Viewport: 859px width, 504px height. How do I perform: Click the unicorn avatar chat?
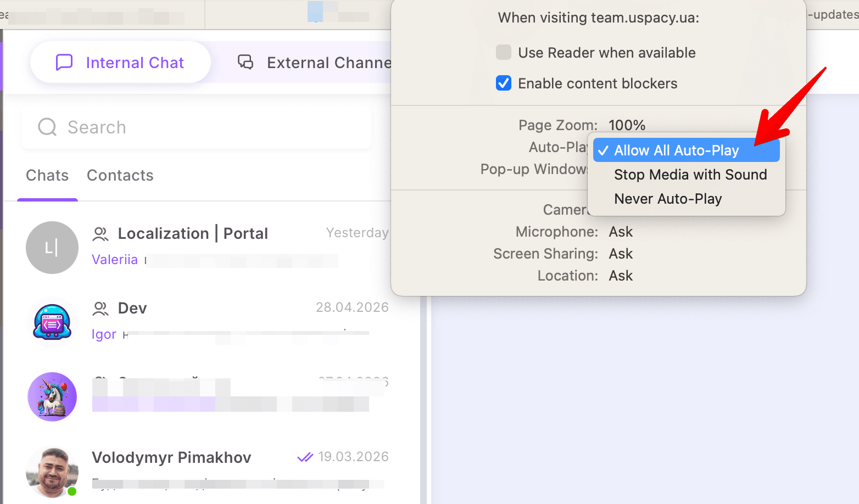click(52, 397)
